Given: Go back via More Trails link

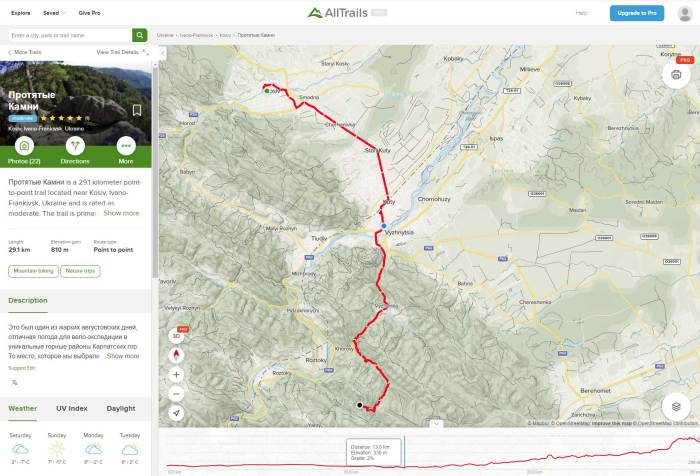Looking at the screenshot, I should point(25,52).
